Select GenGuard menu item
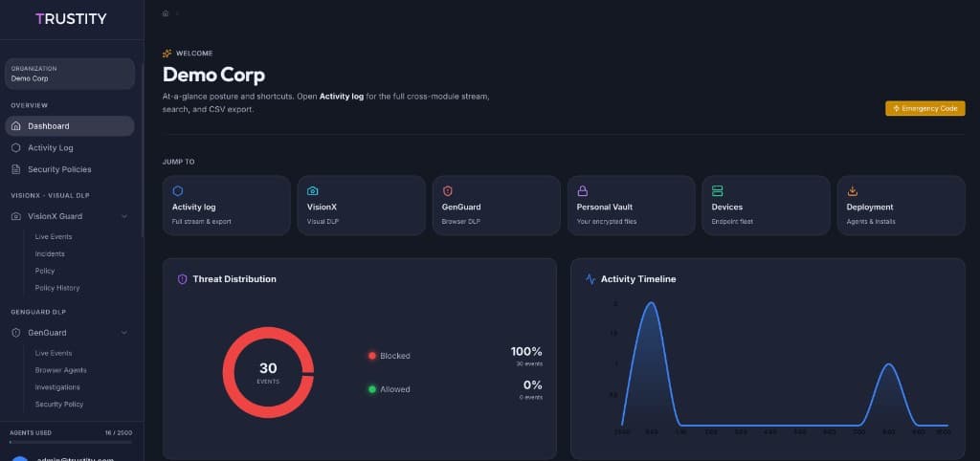 (70, 333)
